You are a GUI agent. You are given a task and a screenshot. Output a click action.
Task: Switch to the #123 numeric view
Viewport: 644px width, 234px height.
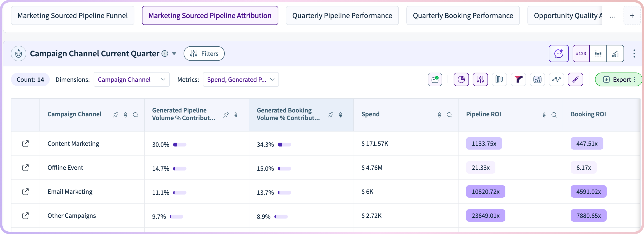581,54
